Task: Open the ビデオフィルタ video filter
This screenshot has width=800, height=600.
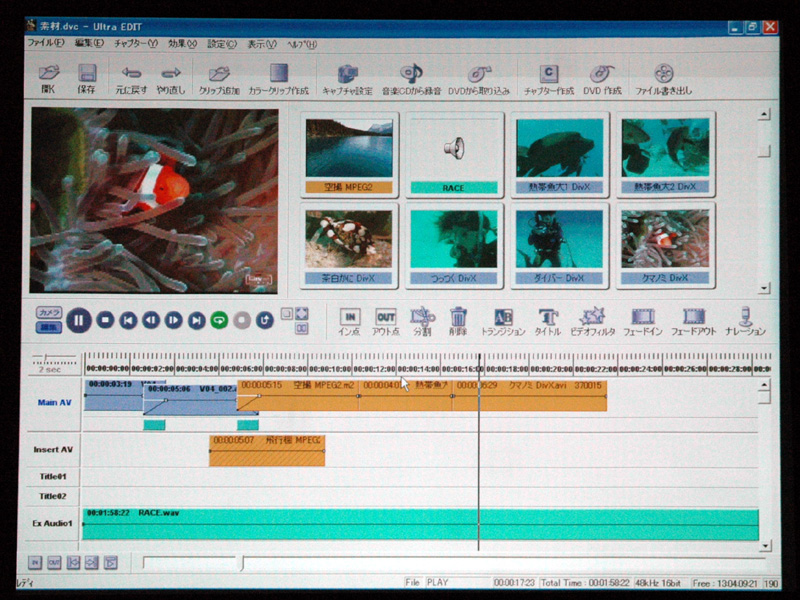Action: click(x=594, y=318)
